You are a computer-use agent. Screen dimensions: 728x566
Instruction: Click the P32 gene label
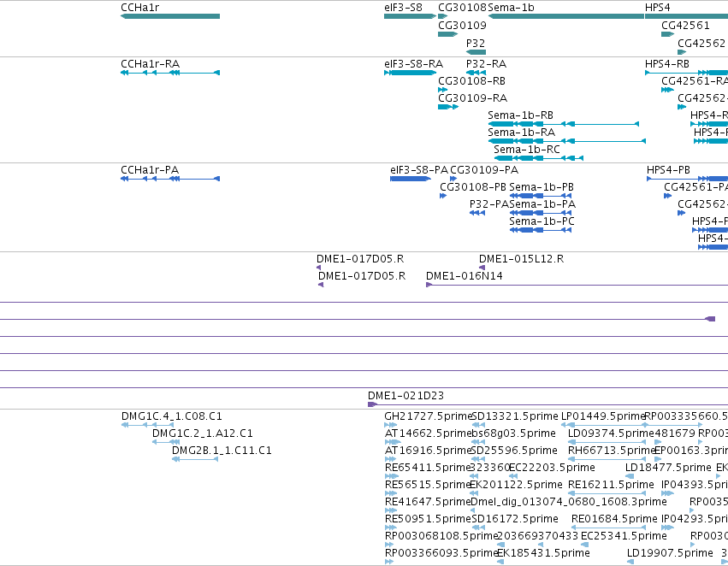(x=476, y=43)
